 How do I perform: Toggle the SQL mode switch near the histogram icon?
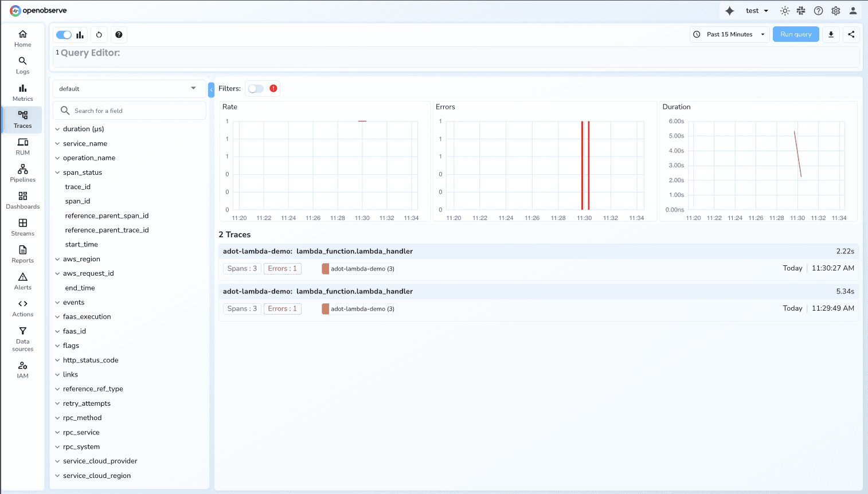[x=64, y=34]
